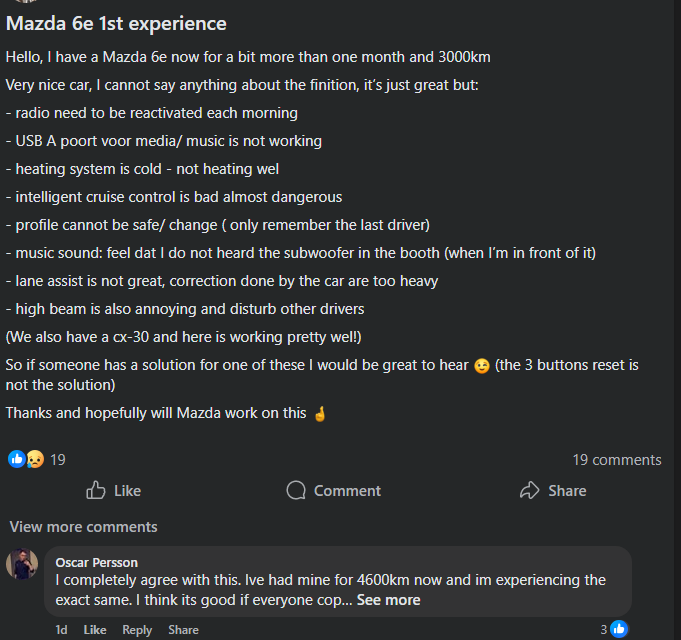Click the crossed fingers emoji ending the post
Image resolution: width=681 pixels, height=640 pixels.
pyautogui.click(x=320, y=412)
